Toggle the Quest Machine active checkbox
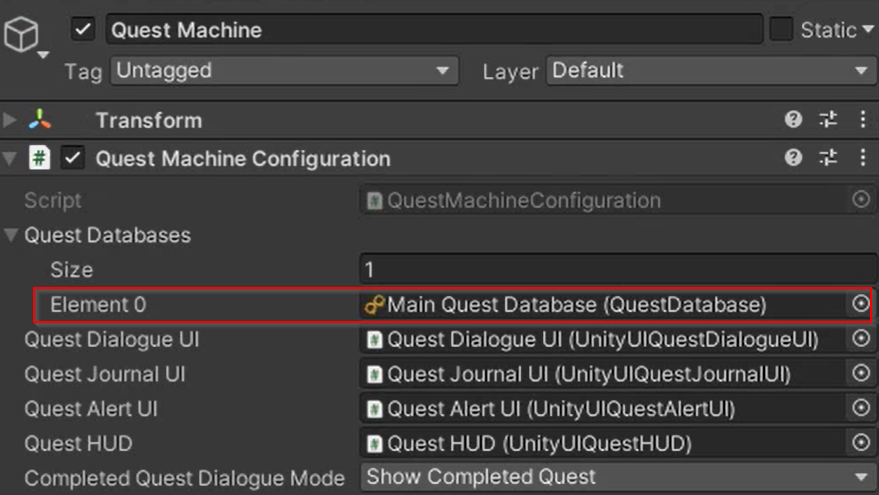This screenshot has height=495, width=879. [x=83, y=29]
